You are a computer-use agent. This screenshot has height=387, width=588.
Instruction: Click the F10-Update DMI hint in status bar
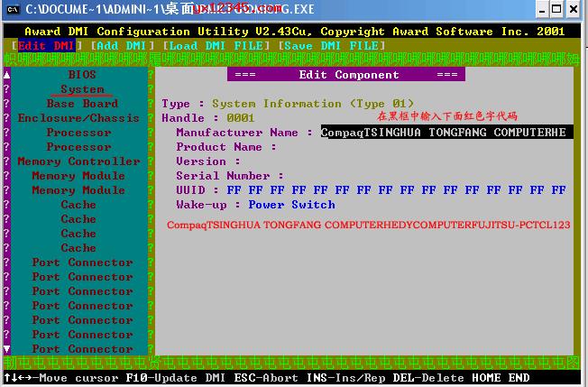coord(176,378)
